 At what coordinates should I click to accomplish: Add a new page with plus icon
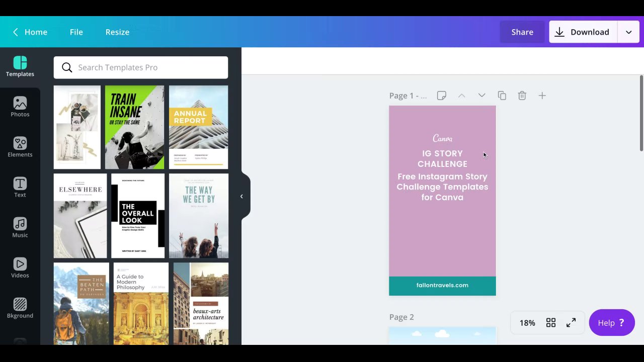click(x=542, y=96)
